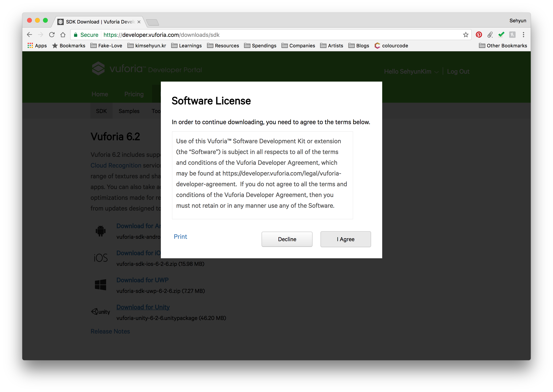553x392 pixels.
Task: Click the browser forward arrow
Action: [x=41, y=35]
